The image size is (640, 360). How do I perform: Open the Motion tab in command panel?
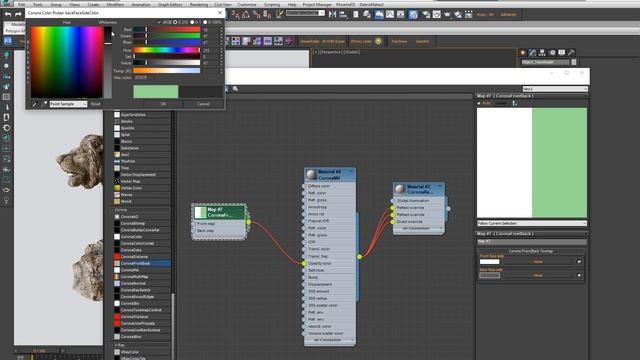point(552,53)
